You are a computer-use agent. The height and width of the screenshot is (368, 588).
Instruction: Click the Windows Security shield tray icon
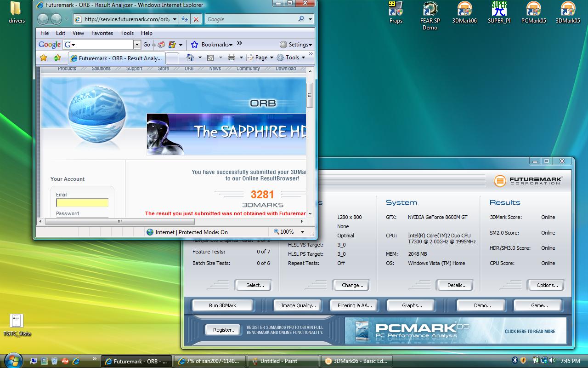point(523,361)
